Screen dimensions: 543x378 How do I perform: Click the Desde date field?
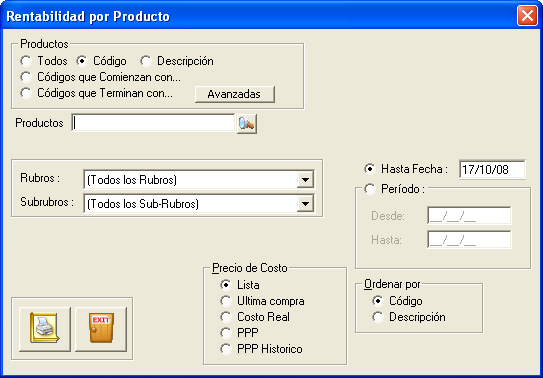click(469, 216)
